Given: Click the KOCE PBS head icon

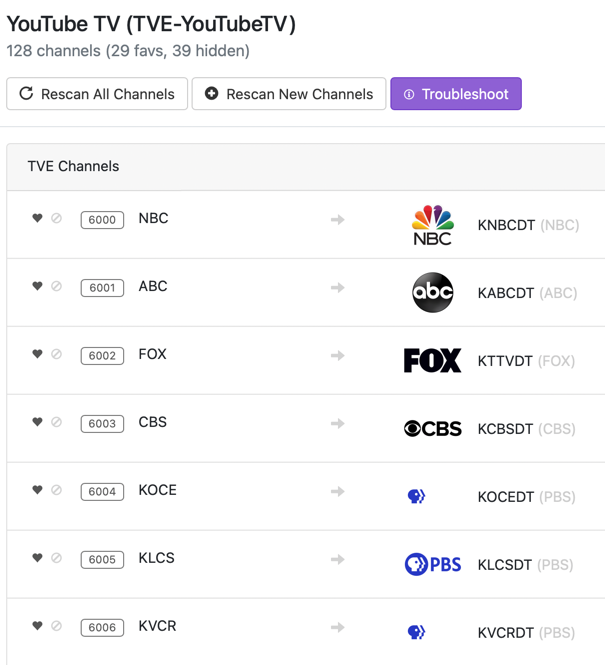Looking at the screenshot, I should coord(417,496).
